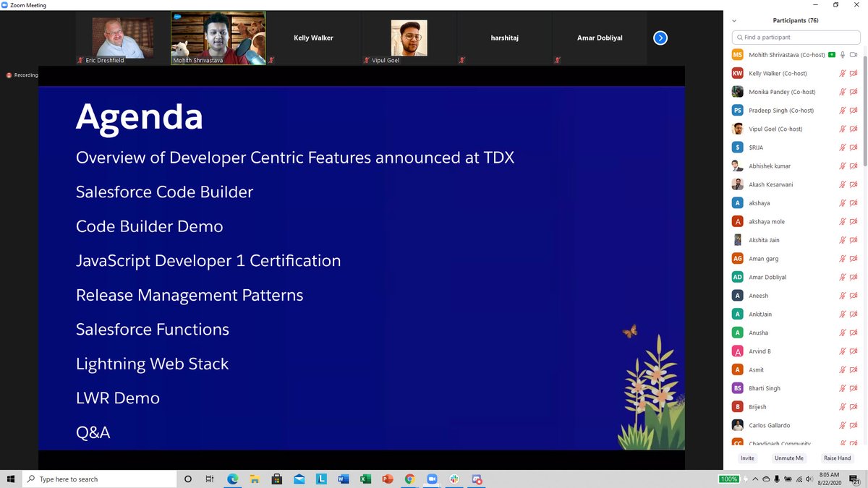
Task: Open Task View on the taskbar
Action: pyautogui.click(x=209, y=479)
